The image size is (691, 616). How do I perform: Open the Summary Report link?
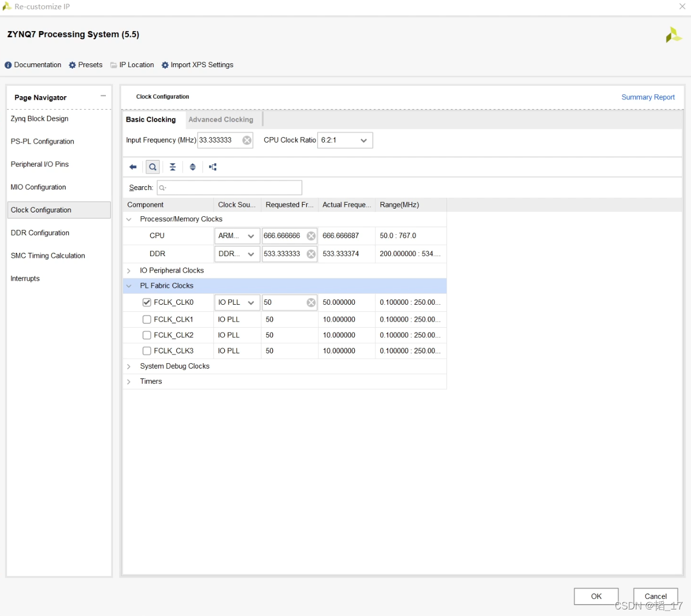point(648,97)
